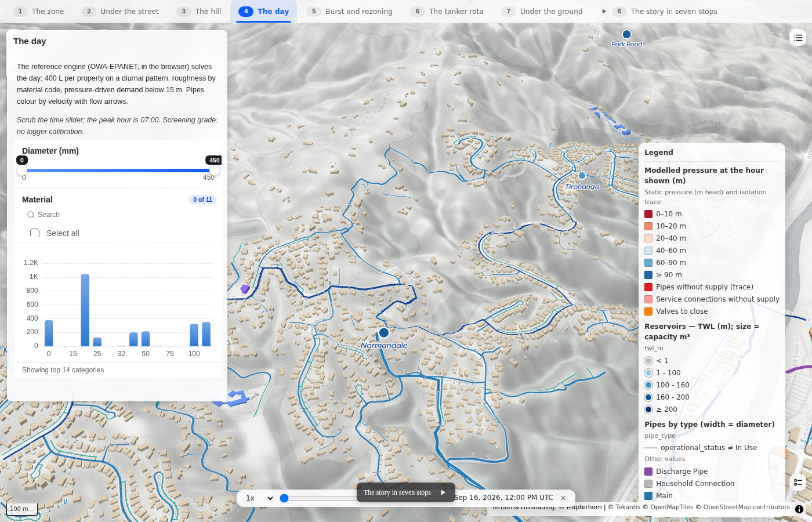
Task: Click the 0 of 11 material count badge
Action: [202, 200]
